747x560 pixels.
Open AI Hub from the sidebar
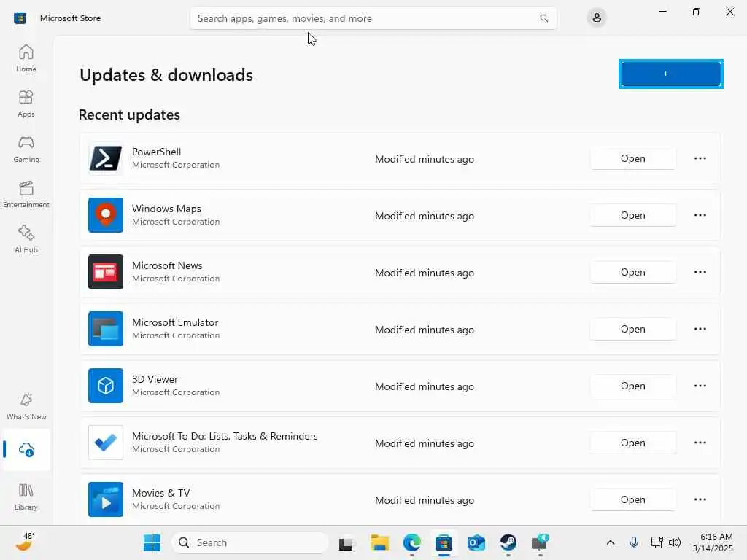coord(26,239)
